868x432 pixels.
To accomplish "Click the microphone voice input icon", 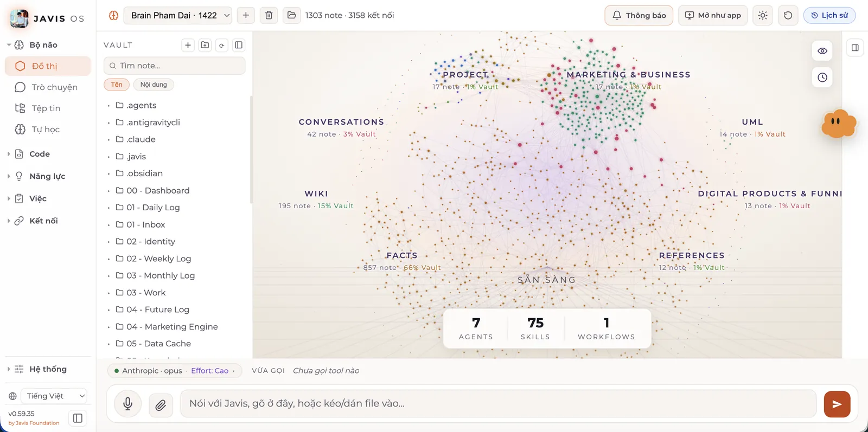I will coord(128,404).
